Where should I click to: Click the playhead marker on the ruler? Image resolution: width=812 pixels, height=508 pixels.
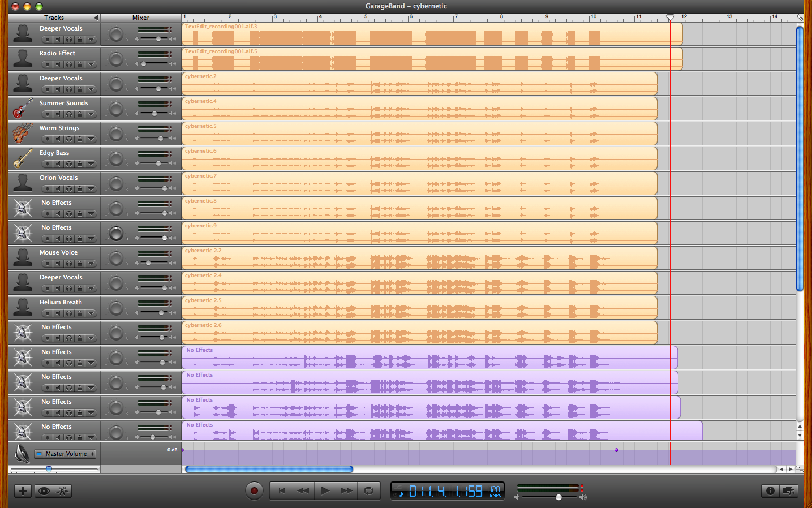670,18
